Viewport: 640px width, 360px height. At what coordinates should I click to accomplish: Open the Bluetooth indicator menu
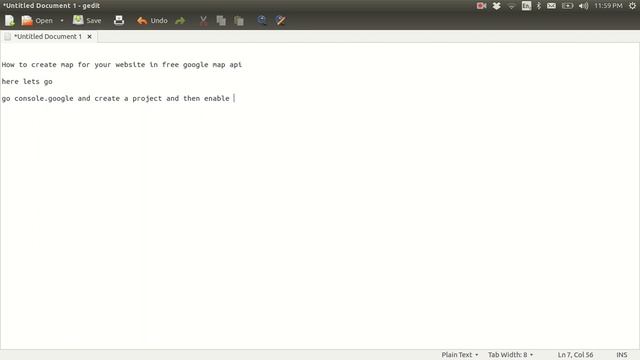pyautogui.click(x=539, y=6)
